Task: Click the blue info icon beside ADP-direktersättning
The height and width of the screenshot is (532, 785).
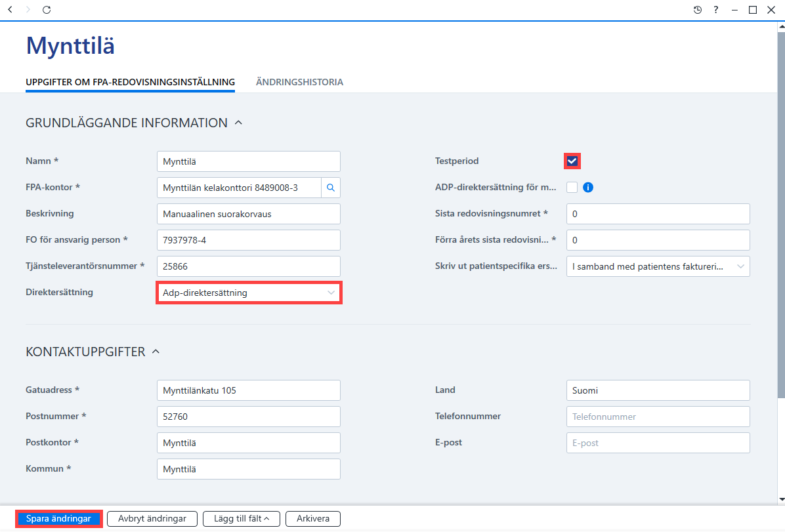Action: coord(588,187)
